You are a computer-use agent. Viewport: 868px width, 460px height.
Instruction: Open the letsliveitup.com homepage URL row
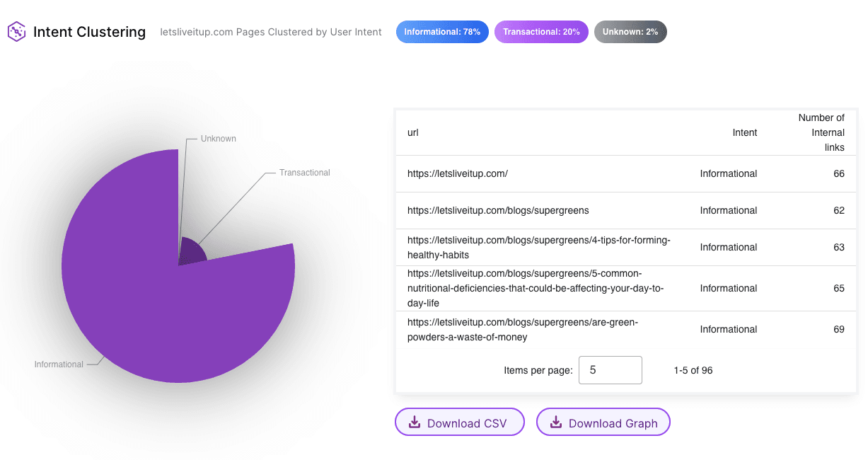click(458, 173)
